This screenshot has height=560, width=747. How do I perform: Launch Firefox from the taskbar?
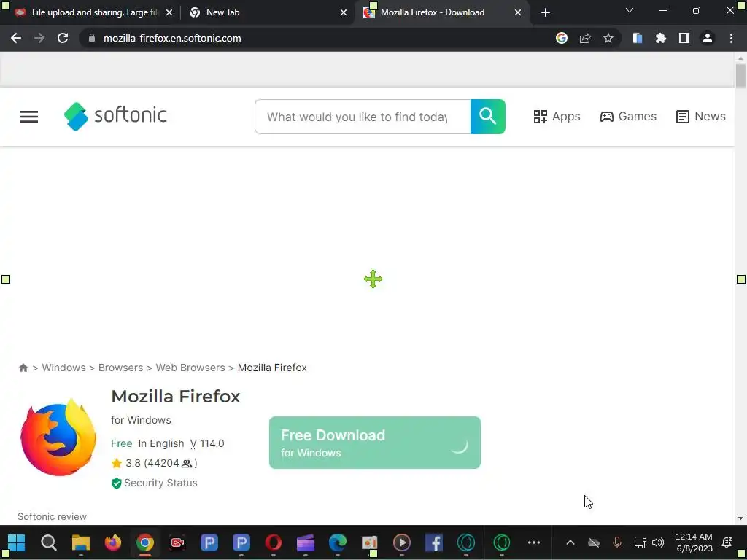(x=113, y=542)
